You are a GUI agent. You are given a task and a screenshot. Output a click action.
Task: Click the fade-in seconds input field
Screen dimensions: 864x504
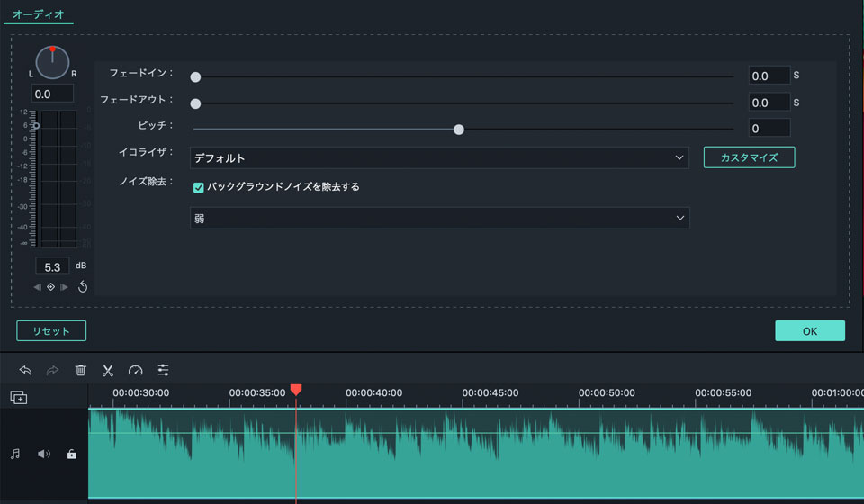(x=769, y=76)
